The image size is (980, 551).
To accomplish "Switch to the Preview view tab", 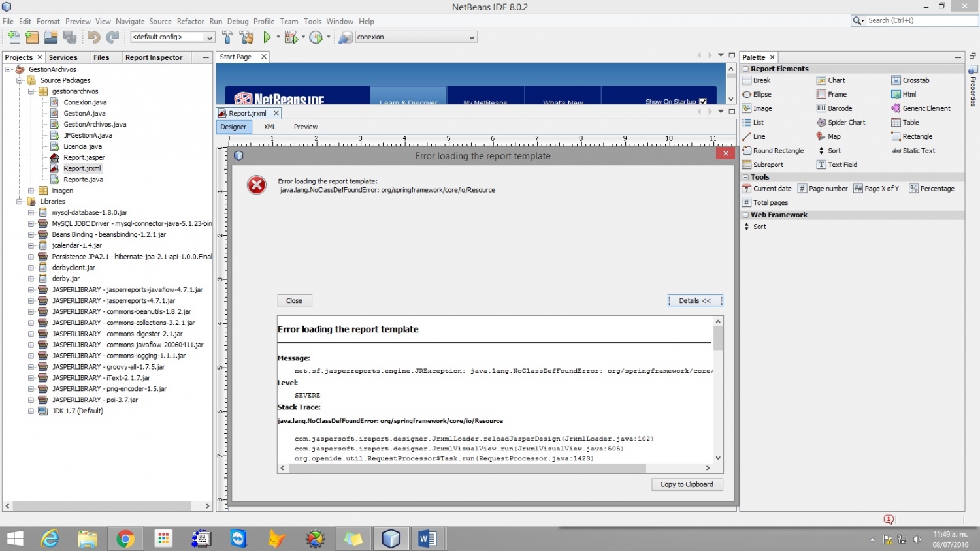I will [306, 127].
